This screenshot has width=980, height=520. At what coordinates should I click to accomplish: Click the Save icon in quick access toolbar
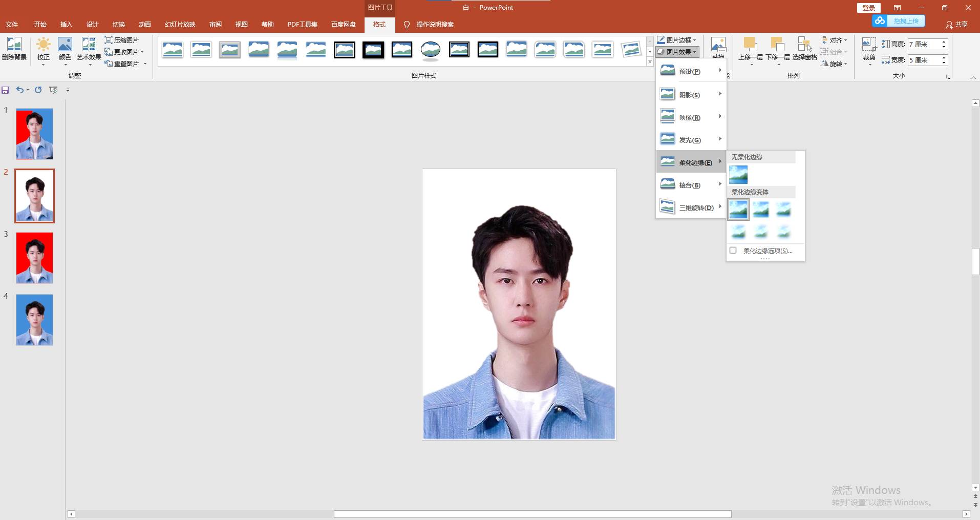[5, 90]
